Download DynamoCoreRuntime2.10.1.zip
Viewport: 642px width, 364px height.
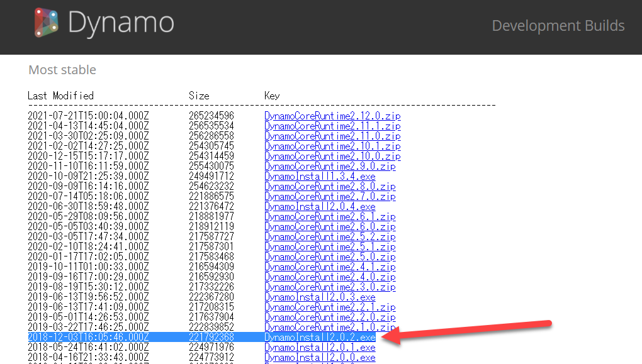(x=332, y=146)
